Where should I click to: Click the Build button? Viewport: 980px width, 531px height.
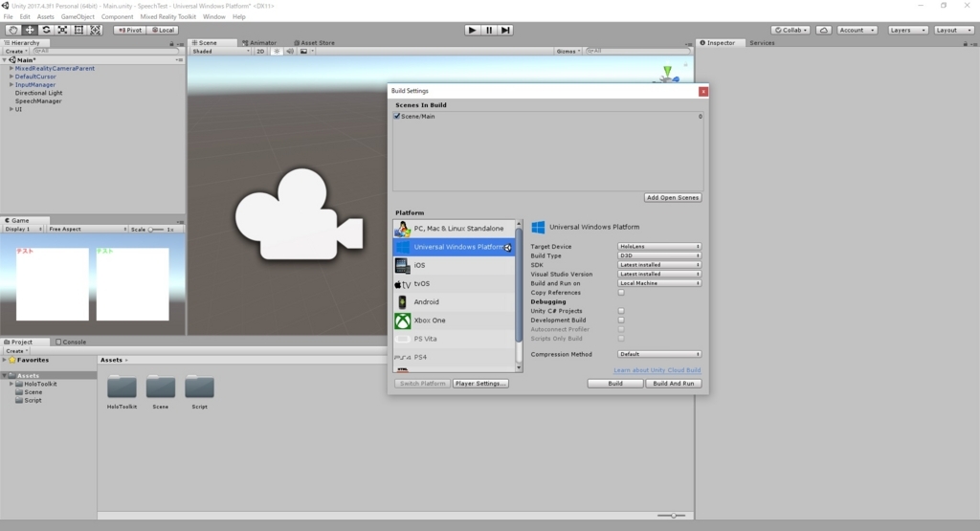tap(615, 384)
